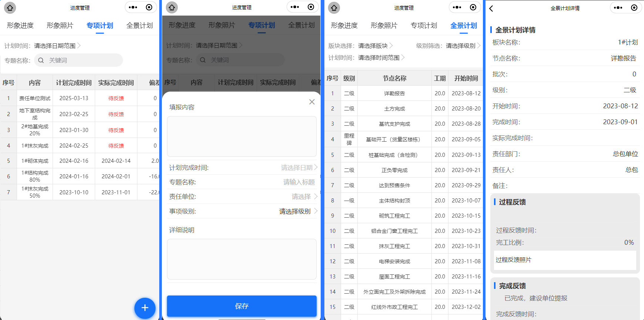Click the 填报内容 text area
This screenshot has height=320, width=644.
click(241, 136)
